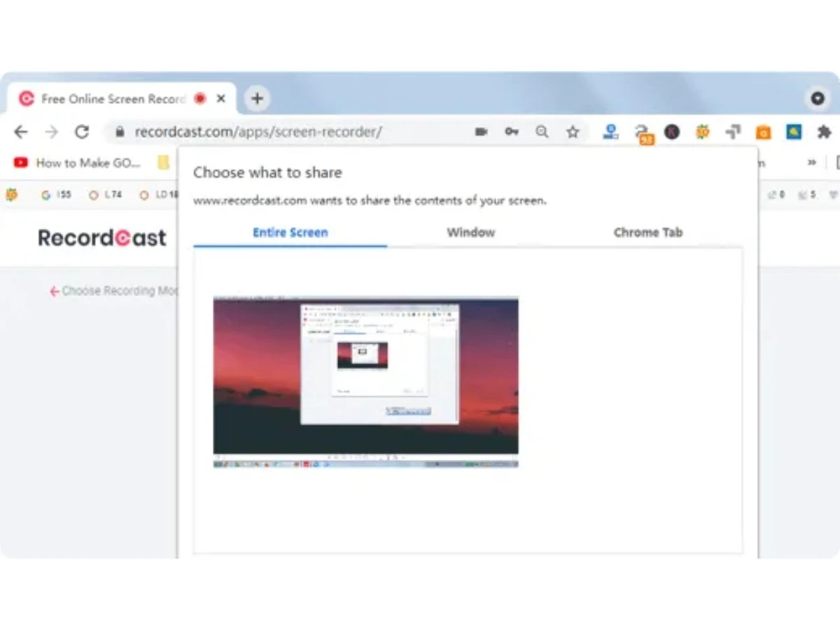Open the extension with the orange 93 badge
The image size is (840, 630).
coord(643,133)
